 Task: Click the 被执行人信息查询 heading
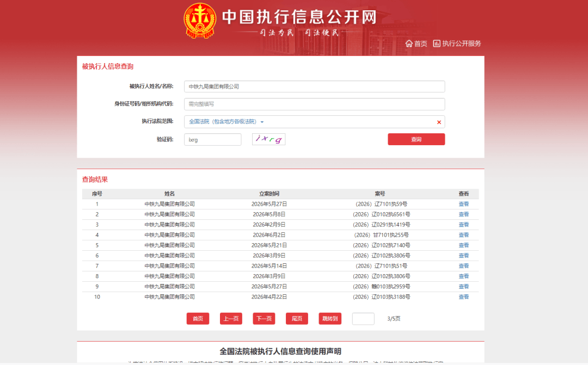click(x=108, y=66)
